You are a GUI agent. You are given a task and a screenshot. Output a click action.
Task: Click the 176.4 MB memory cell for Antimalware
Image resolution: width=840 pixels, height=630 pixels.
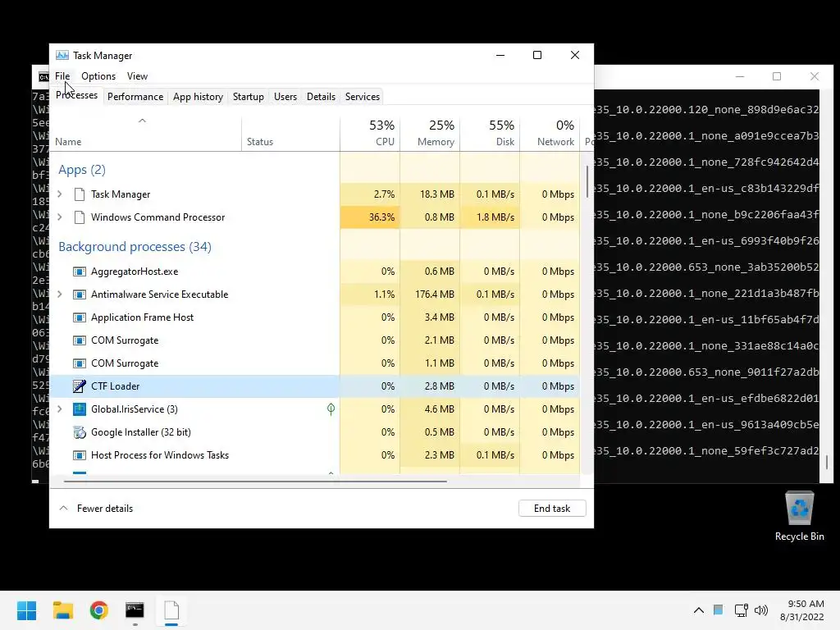pyautogui.click(x=430, y=294)
